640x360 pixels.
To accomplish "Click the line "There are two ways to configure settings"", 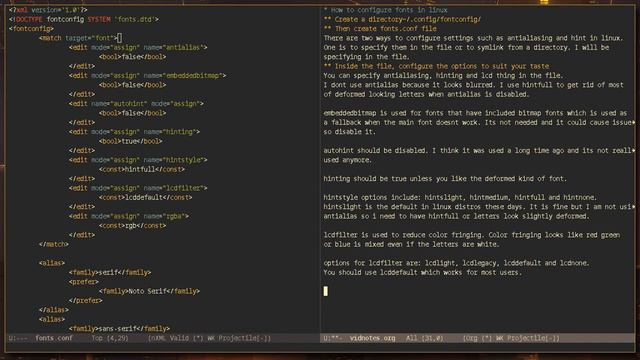I will pyautogui.click(x=473, y=38).
